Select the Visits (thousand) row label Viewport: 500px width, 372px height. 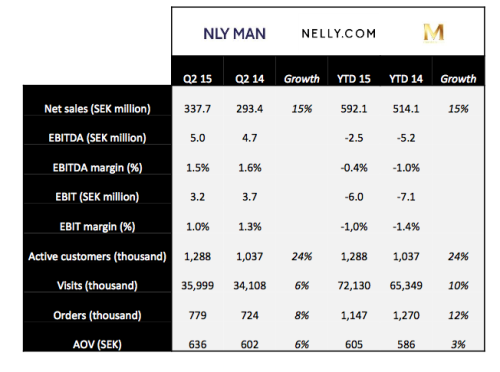point(97,285)
